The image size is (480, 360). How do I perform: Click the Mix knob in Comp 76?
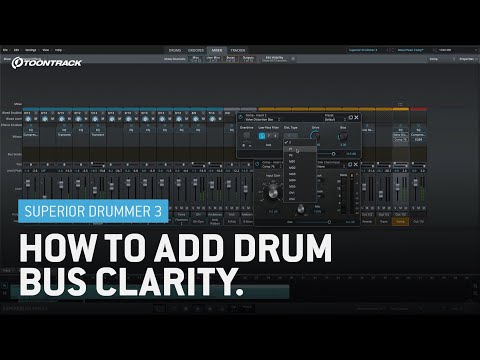click(300, 209)
